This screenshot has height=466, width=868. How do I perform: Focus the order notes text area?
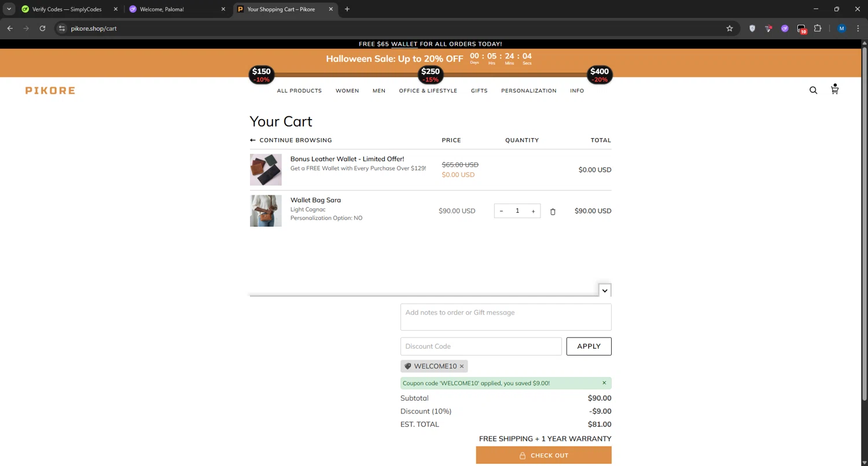[x=506, y=317]
